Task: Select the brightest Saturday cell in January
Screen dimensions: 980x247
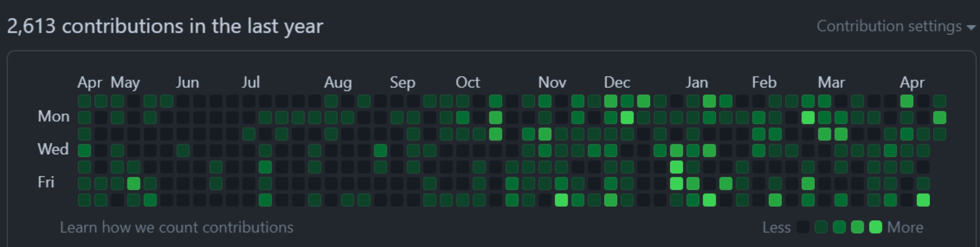Action: point(709,200)
